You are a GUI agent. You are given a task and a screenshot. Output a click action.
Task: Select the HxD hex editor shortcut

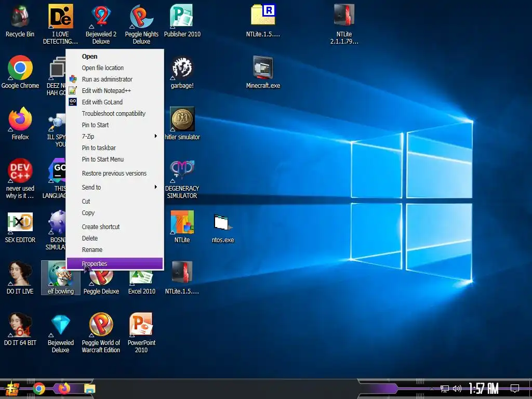click(x=20, y=227)
